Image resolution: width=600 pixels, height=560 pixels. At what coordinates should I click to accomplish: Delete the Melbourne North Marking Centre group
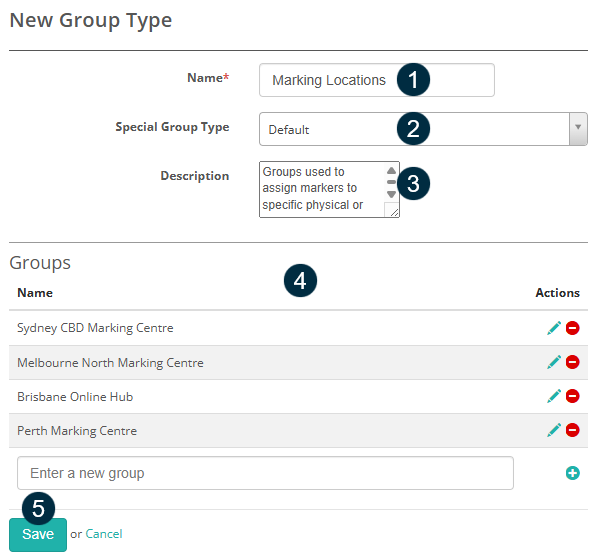click(x=572, y=362)
